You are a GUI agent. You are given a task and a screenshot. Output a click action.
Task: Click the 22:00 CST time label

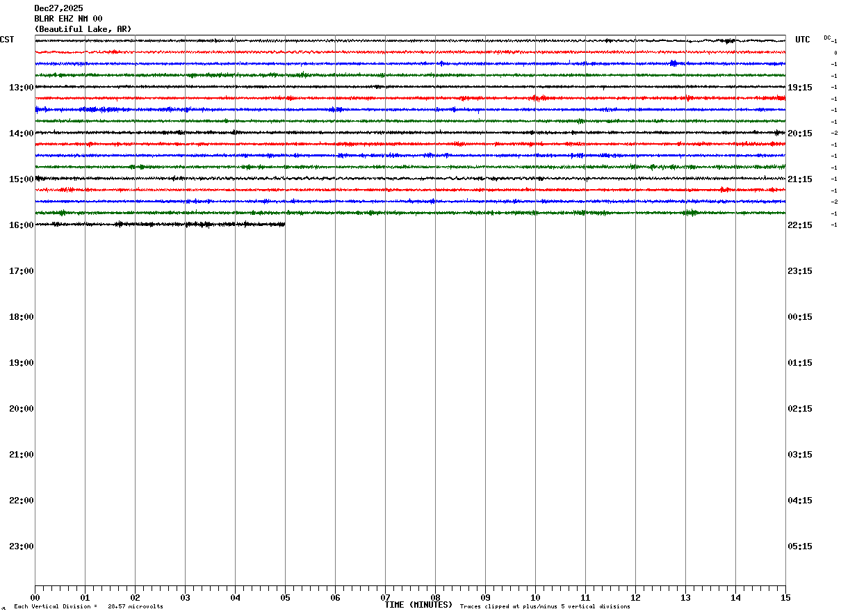pos(22,501)
